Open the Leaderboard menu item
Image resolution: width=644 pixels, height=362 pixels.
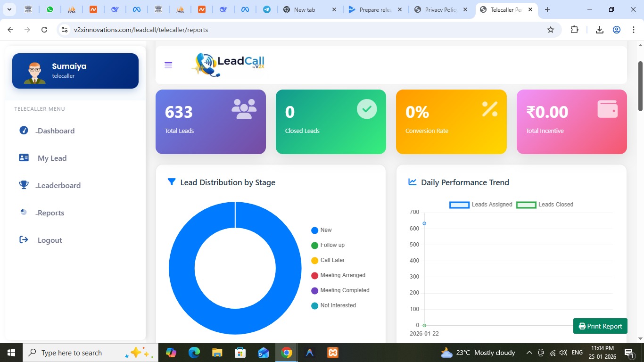click(59, 185)
